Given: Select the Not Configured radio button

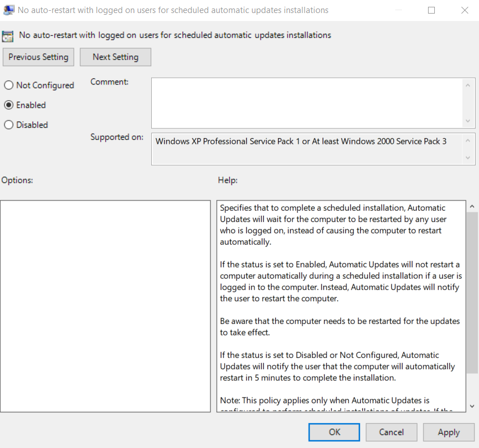Looking at the screenshot, I should click(x=9, y=86).
